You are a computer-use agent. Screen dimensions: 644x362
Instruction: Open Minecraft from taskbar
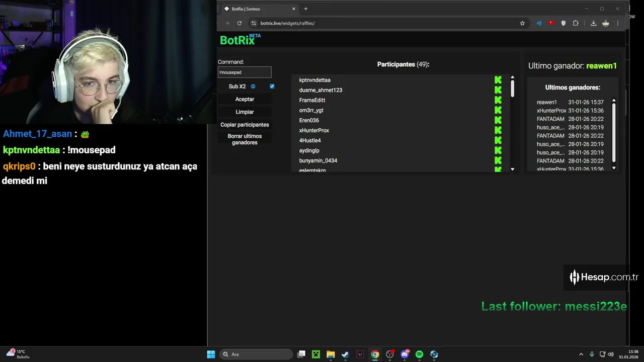(x=315, y=354)
